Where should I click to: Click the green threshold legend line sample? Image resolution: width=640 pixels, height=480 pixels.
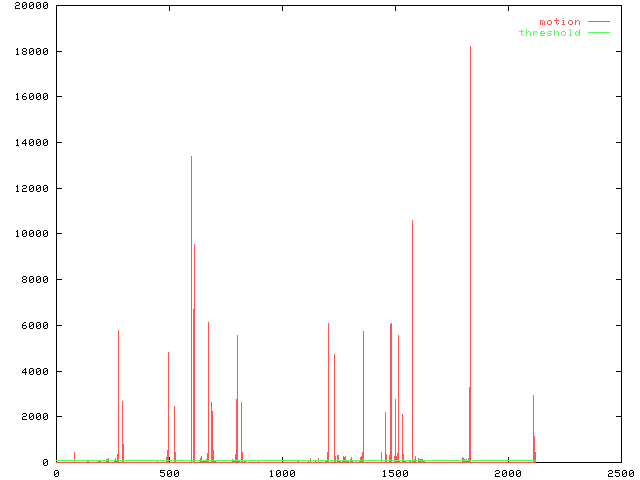pos(599,33)
